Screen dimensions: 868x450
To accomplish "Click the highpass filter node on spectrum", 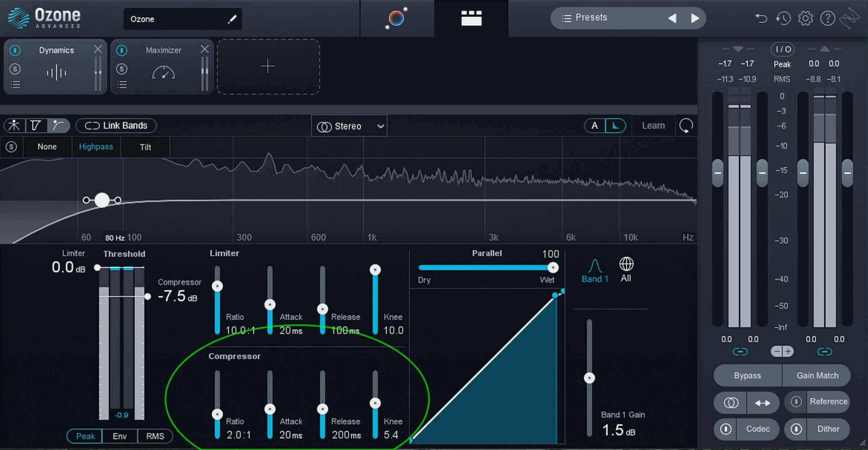I will pos(102,200).
